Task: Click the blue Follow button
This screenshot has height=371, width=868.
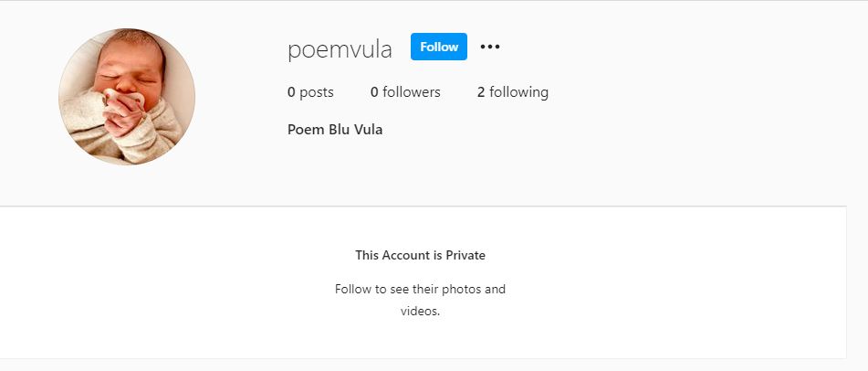Action: tap(438, 47)
